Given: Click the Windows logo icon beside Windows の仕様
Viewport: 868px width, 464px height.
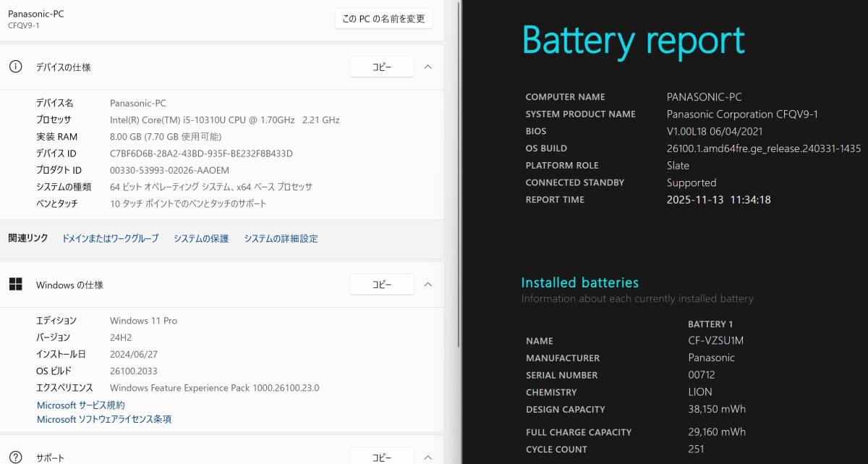Looking at the screenshot, I should [15, 284].
